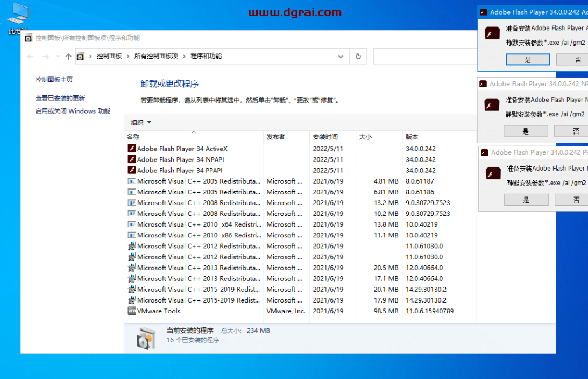This screenshot has height=379, width=588.
Task: Click icon of Visual C++ 2010 x64 row
Action: (132, 224)
